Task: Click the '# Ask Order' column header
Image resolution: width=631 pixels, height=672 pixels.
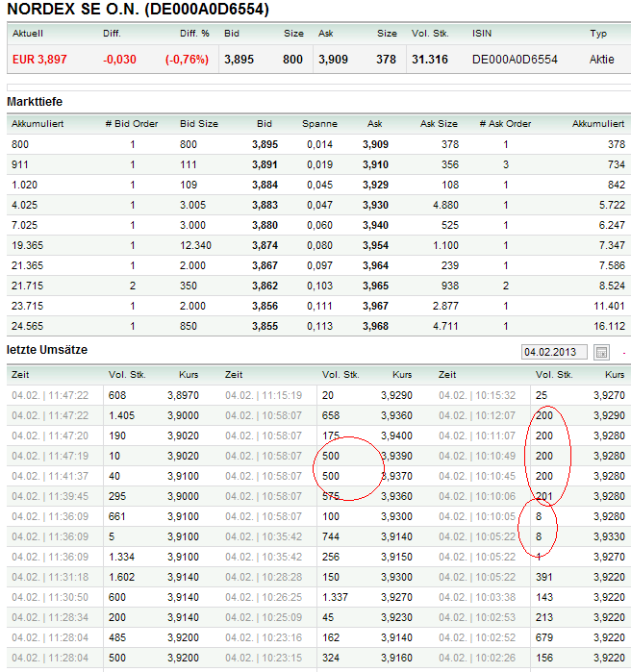Action: [x=505, y=124]
